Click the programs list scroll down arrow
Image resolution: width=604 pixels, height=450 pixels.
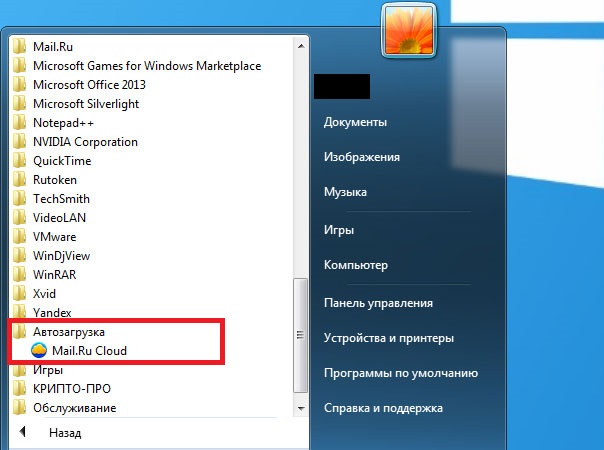point(301,408)
